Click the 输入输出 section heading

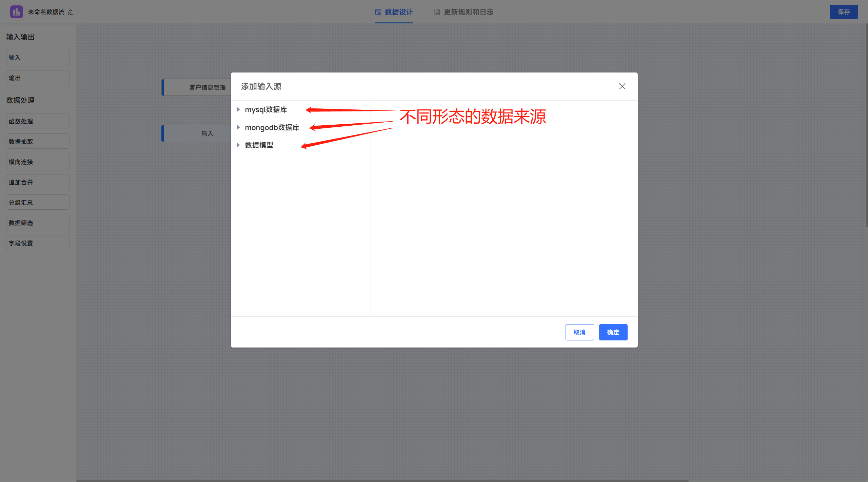click(x=20, y=37)
